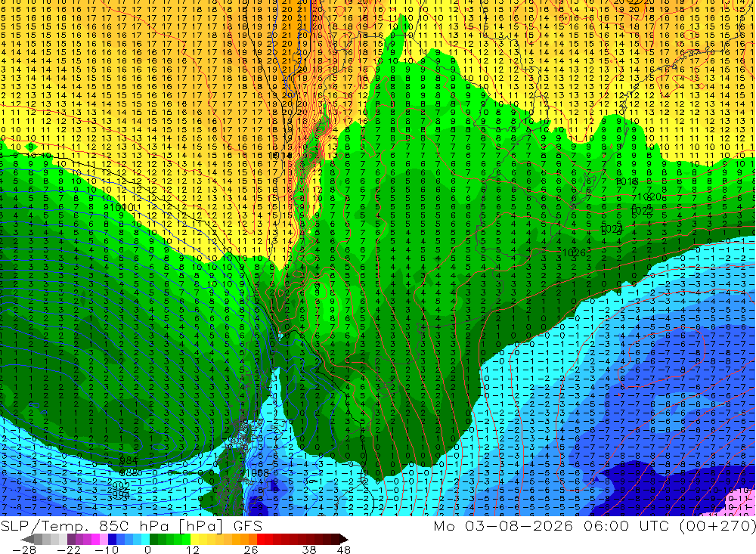Click the 1026 isobar label on the map

574,252
